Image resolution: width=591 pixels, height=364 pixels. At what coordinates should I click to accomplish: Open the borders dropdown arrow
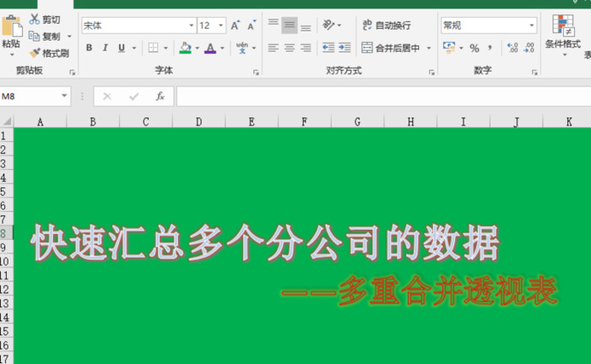pyautogui.click(x=165, y=48)
